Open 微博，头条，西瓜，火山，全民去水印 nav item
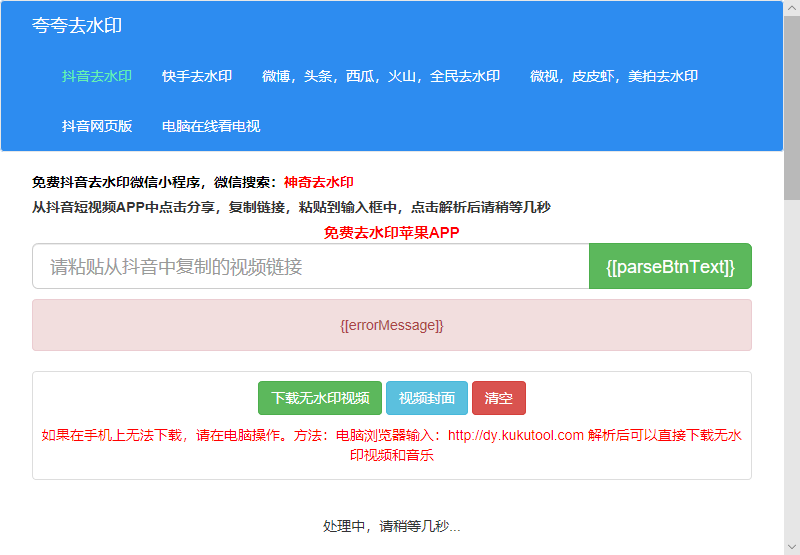This screenshot has width=800, height=555. point(381,76)
